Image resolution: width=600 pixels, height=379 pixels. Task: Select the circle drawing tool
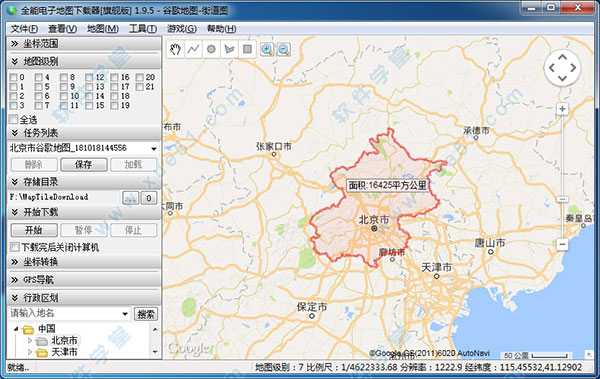[211, 49]
